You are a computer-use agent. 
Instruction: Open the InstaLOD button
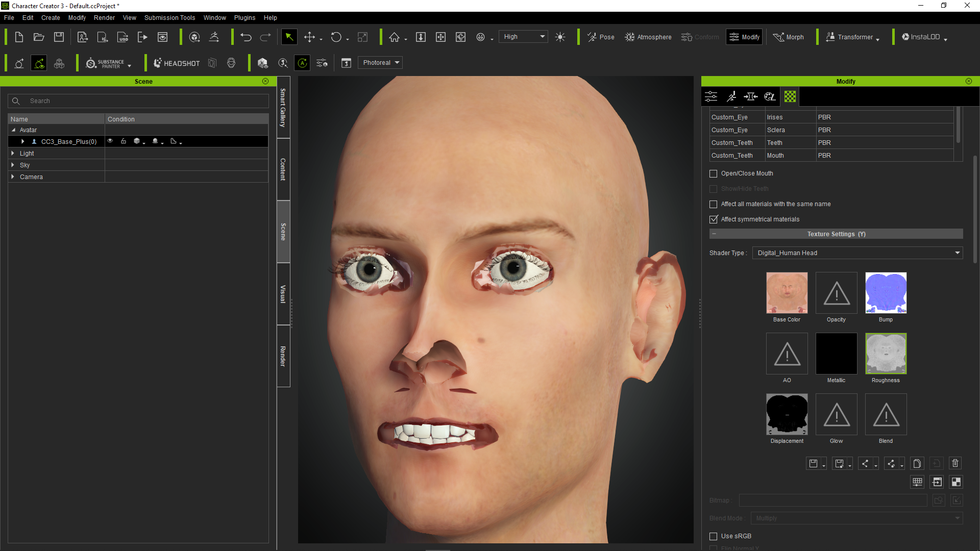pyautogui.click(x=924, y=37)
